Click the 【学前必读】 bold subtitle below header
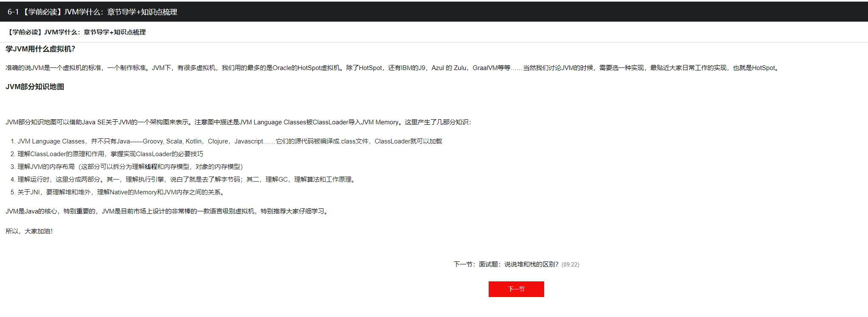The height and width of the screenshot is (317, 868). (76, 32)
